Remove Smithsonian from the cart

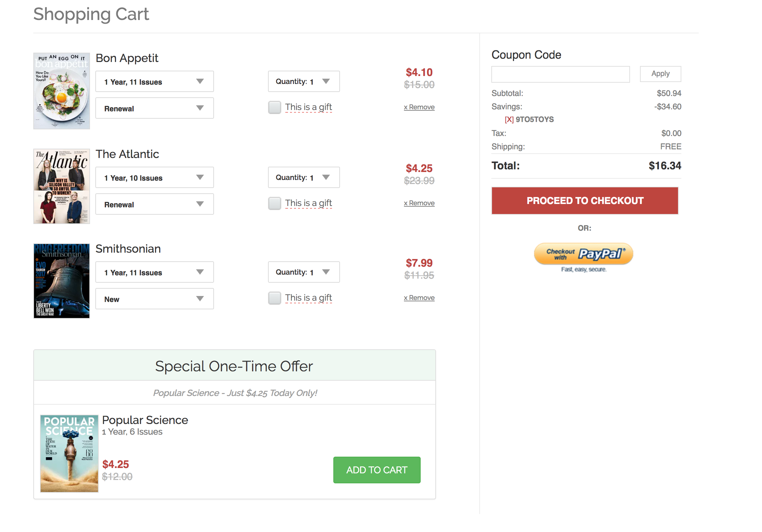pyautogui.click(x=419, y=298)
